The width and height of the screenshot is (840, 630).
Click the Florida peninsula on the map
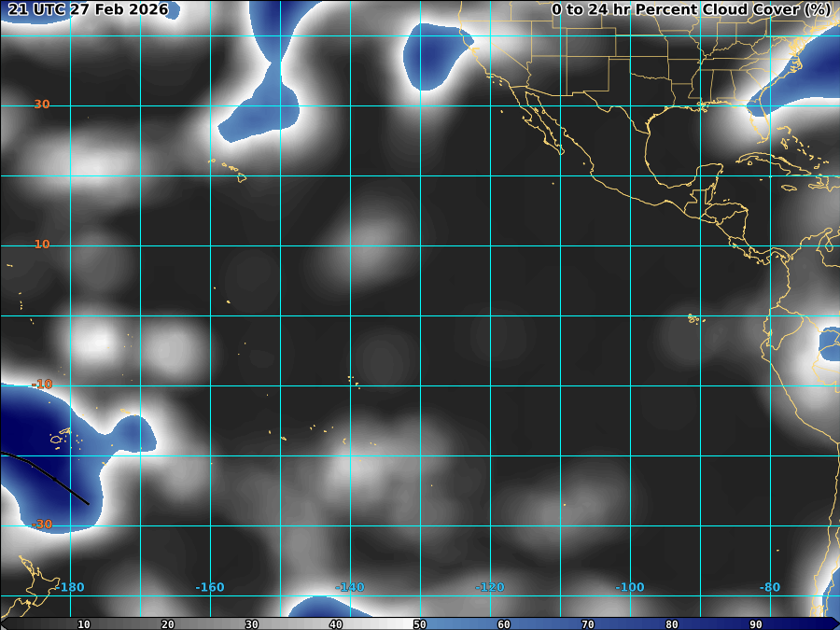click(760, 119)
